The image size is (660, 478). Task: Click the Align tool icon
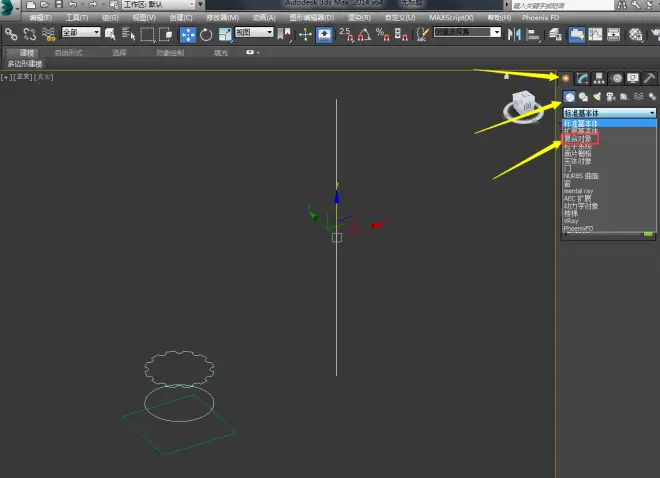pos(533,34)
